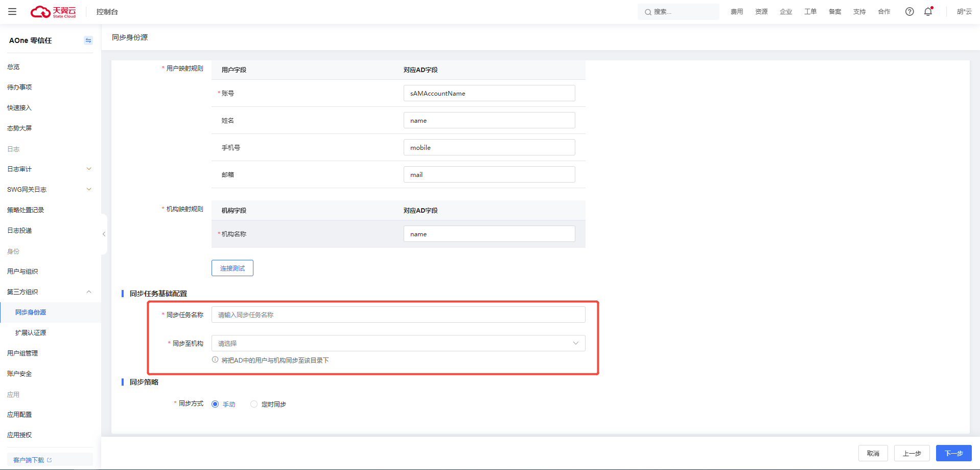Open the notifications bell
The image size is (980, 470).
click(x=928, y=12)
